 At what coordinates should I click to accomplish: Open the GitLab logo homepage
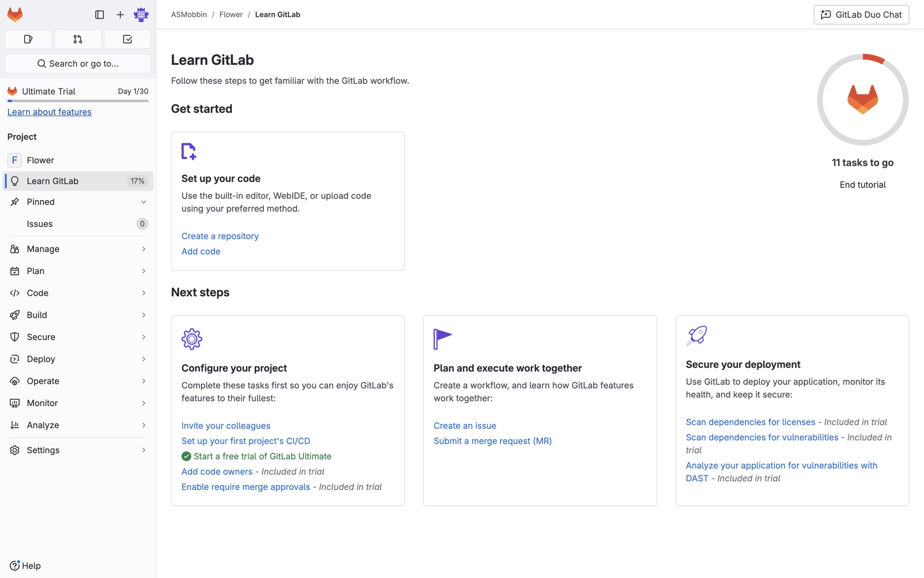click(15, 14)
